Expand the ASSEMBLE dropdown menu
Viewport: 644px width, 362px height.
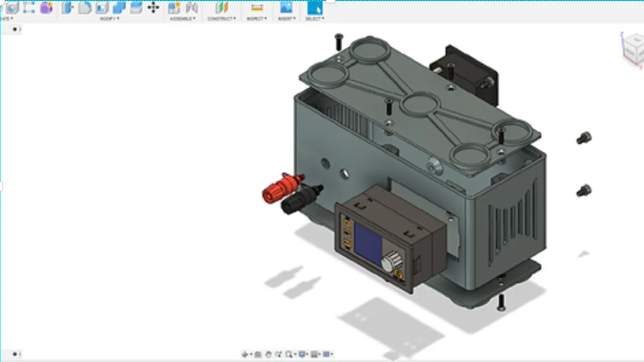[x=183, y=19]
